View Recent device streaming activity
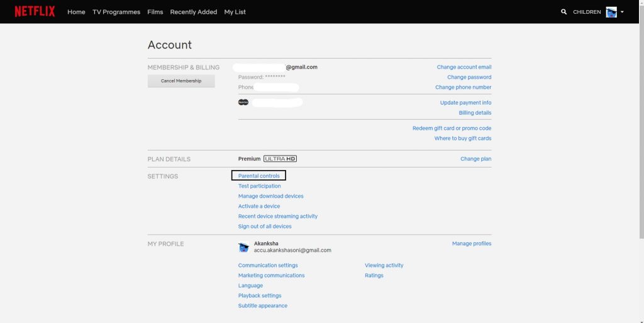644x323 pixels. 278,217
